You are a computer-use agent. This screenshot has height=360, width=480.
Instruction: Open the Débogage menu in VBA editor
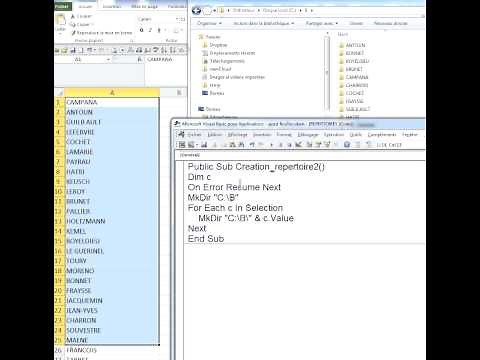click(308, 134)
